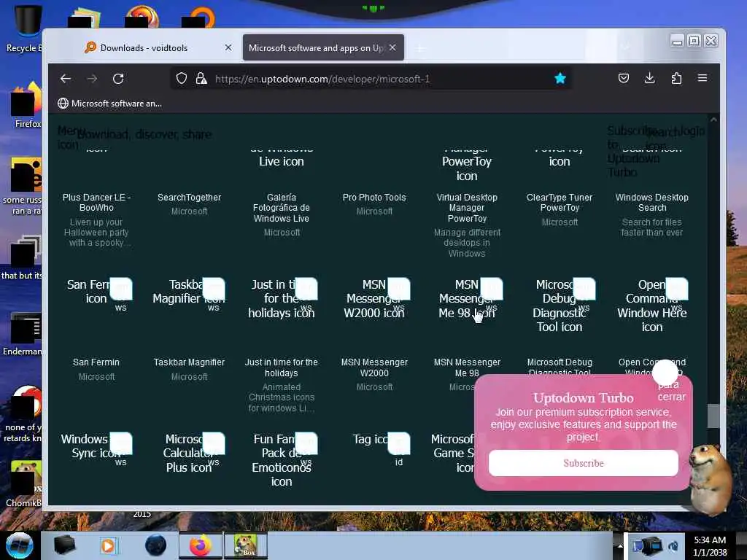The width and height of the screenshot is (747, 560).
Task: Click the Taskbar Magnifier app title
Action: [189, 362]
